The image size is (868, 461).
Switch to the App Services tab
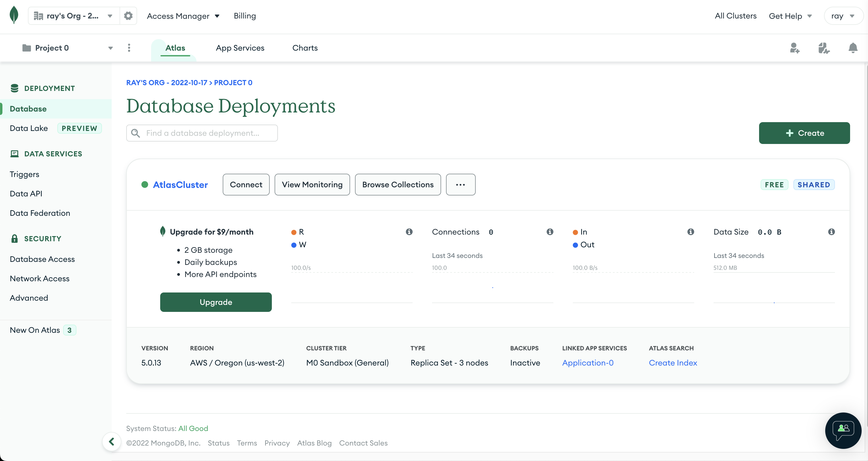pos(240,48)
